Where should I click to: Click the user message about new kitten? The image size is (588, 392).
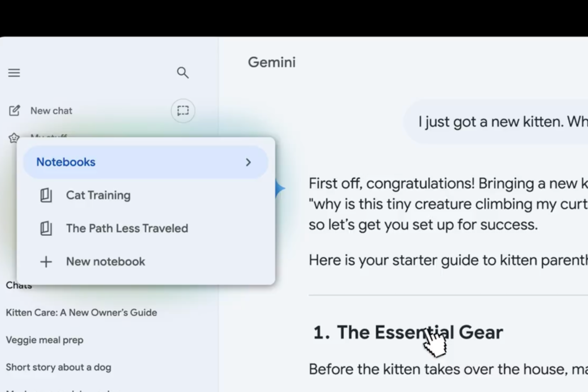coord(500,122)
